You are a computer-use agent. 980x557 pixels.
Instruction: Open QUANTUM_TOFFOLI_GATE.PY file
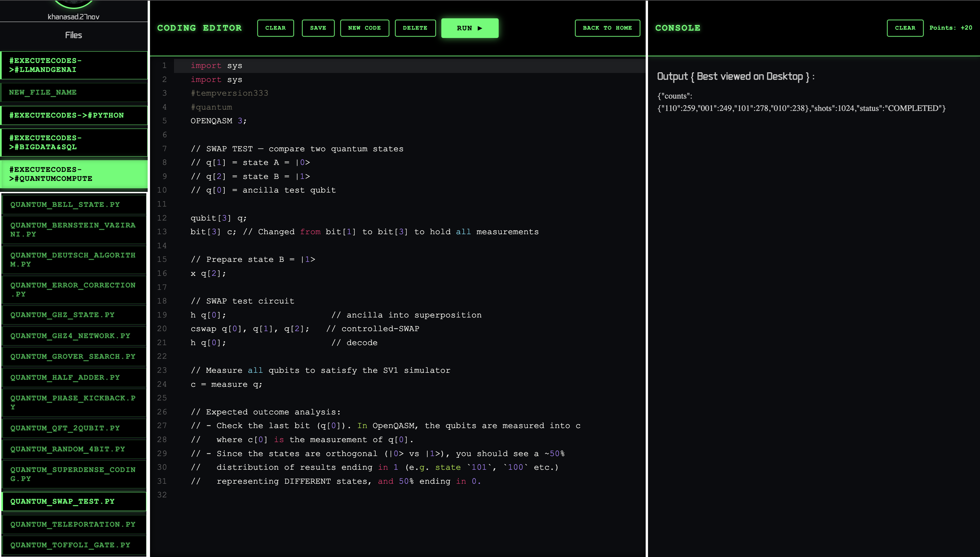[74, 545]
